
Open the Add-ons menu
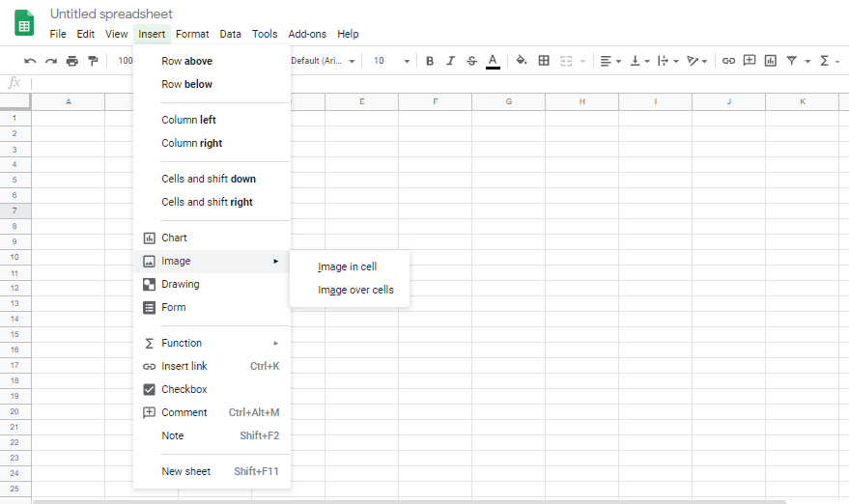point(307,34)
